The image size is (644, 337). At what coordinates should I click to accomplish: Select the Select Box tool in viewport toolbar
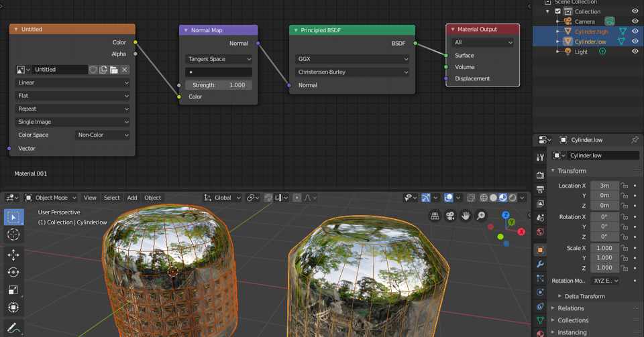[x=13, y=217]
